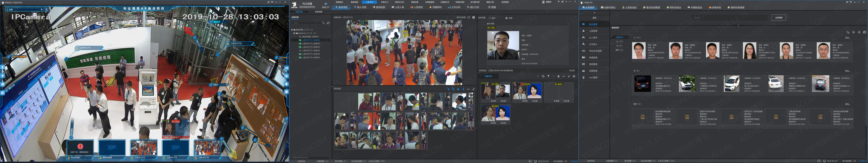Open the 综合门户 home icon

(x=325, y=5)
